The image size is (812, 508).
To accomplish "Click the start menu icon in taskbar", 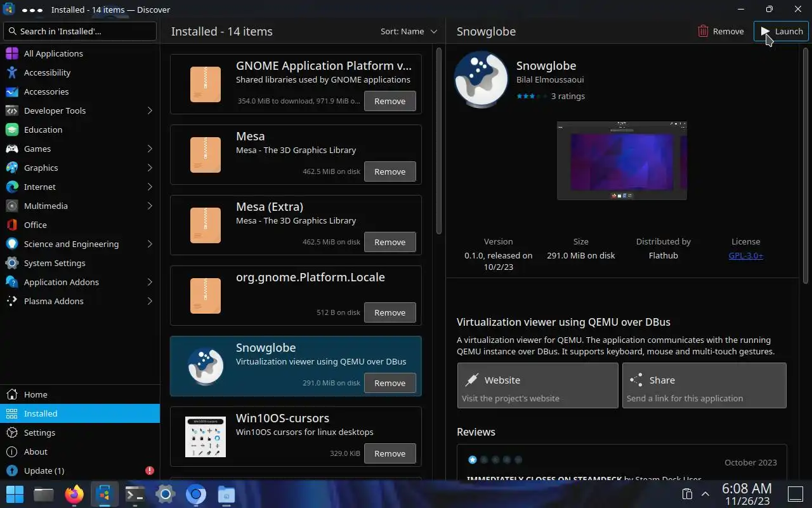I will click(15, 494).
